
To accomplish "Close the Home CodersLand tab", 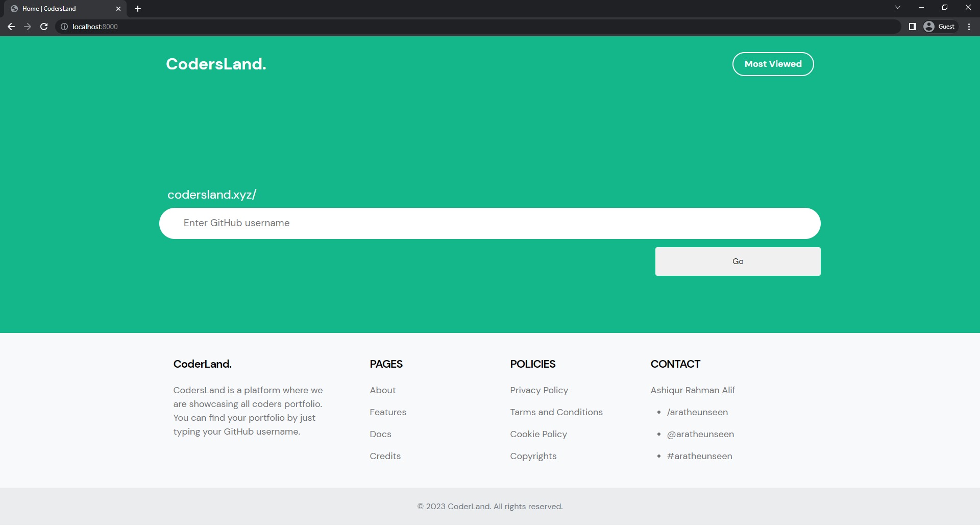I will point(118,9).
